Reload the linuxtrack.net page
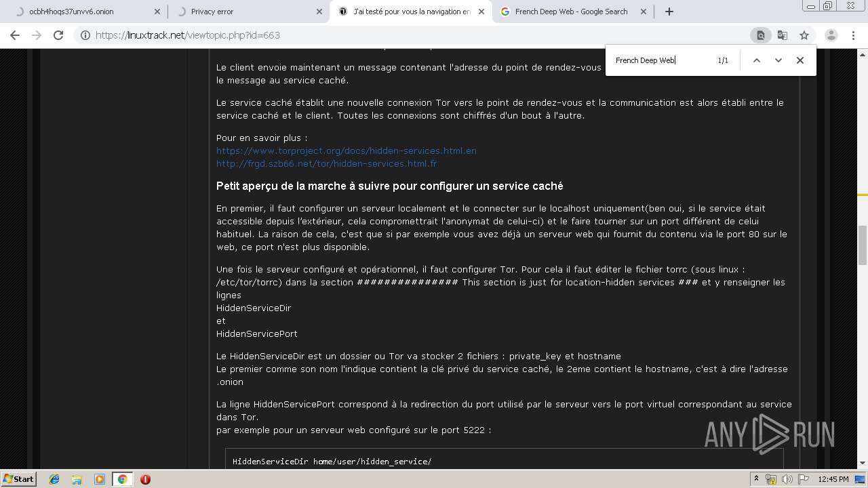Viewport: 868px width, 488px height. (x=58, y=35)
